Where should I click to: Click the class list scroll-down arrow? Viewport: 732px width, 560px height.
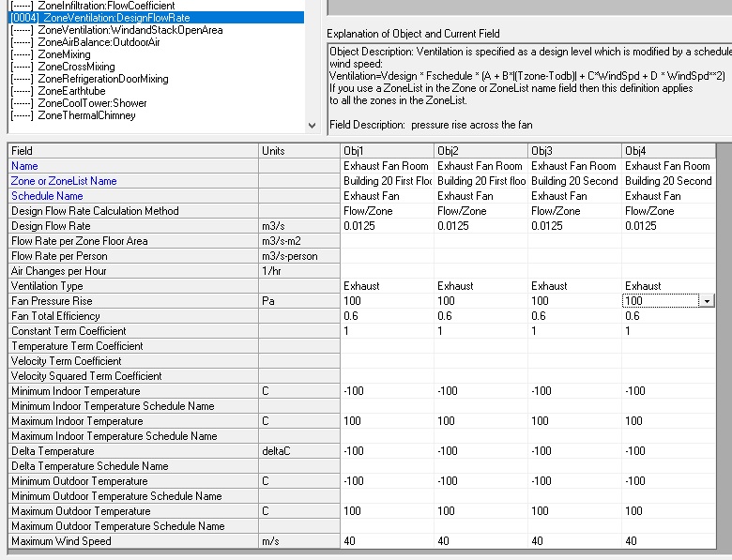click(312, 125)
